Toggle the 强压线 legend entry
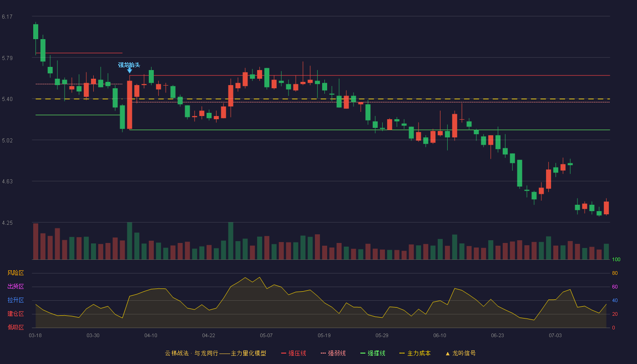The height and width of the screenshot is (364, 637). coord(293,353)
